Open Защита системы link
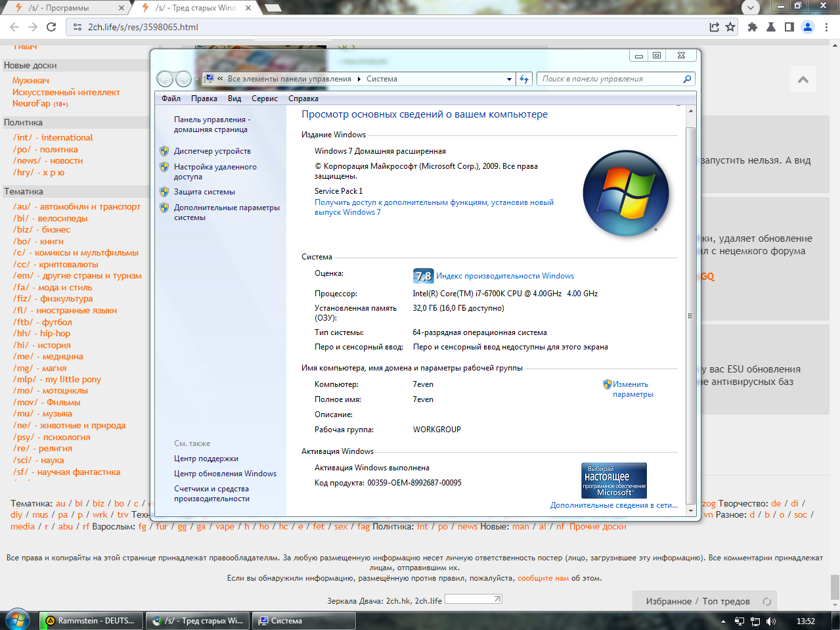840x630 pixels. (204, 192)
